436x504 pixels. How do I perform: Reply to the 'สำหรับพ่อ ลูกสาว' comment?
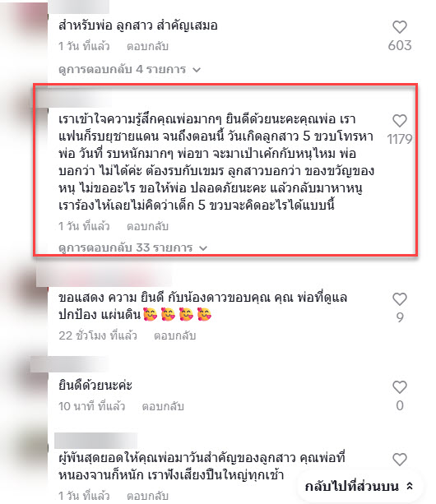(147, 46)
